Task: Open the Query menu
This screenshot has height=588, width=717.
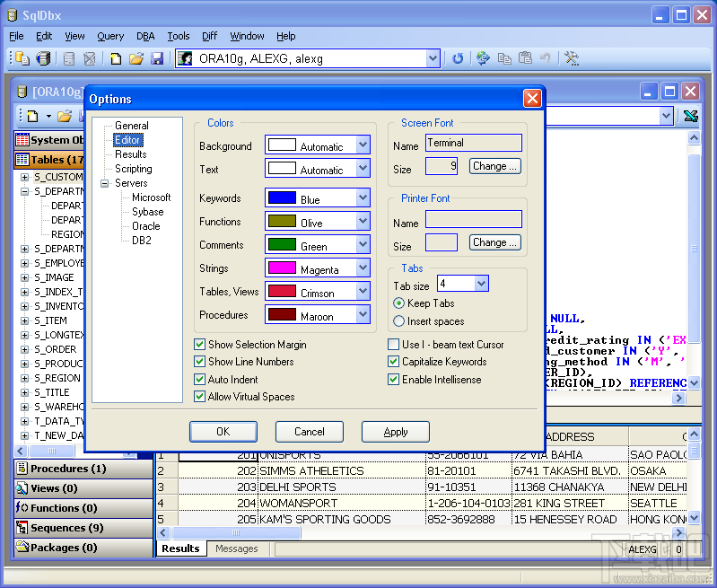Action: (110, 36)
